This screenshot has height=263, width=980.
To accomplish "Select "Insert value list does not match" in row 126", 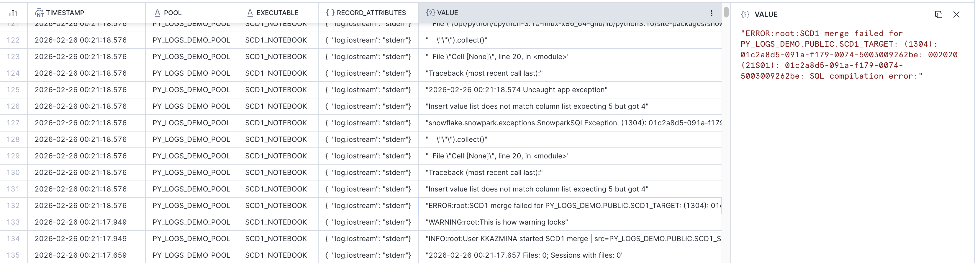I will [x=570, y=106].
